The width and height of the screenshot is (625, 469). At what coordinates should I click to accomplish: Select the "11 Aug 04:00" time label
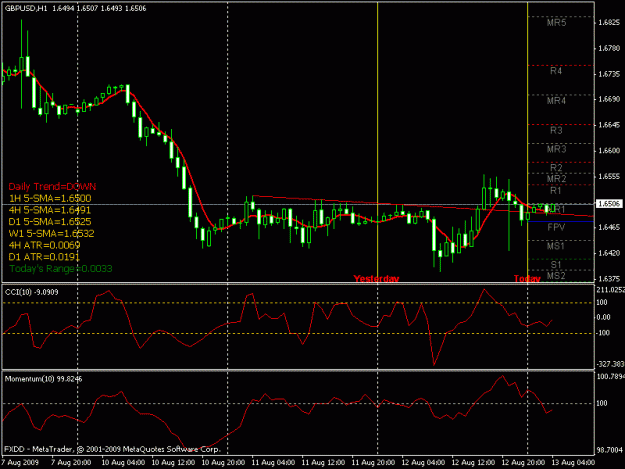tap(273, 462)
